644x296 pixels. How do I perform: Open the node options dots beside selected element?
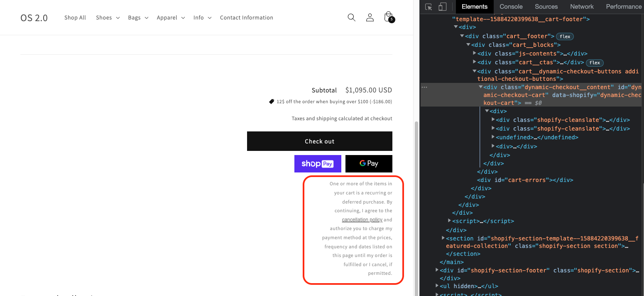click(x=424, y=87)
